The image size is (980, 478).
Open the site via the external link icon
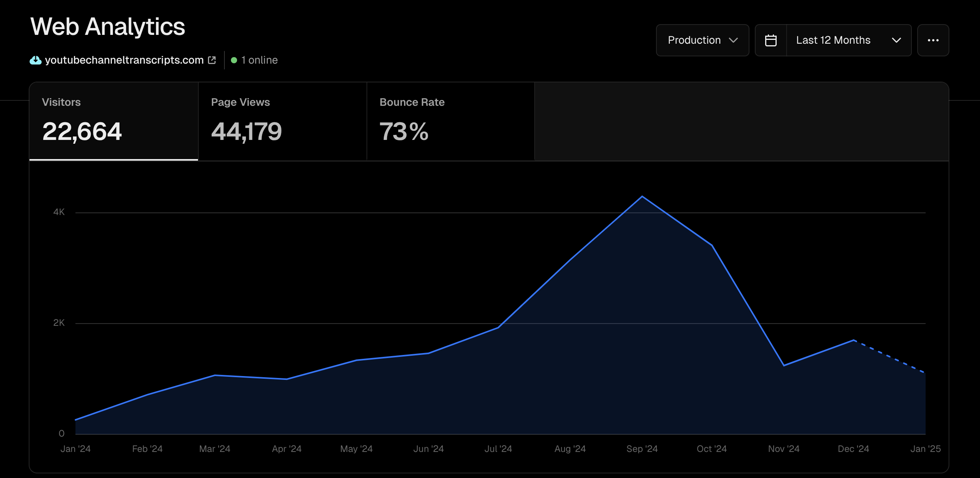211,60
